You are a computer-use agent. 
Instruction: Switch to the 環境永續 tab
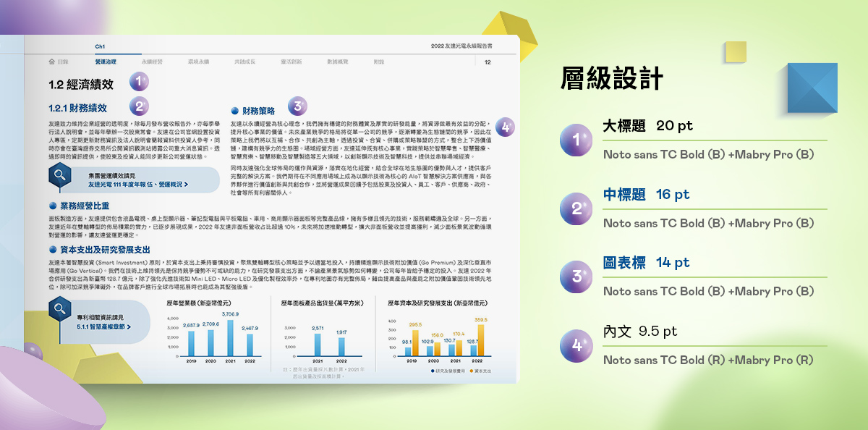(x=198, y=63)
